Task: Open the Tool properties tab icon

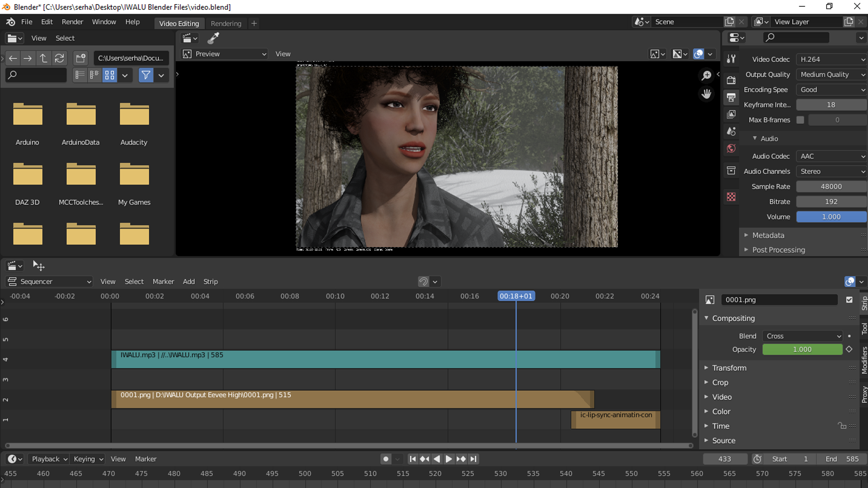Action: (x=731, y=59)
